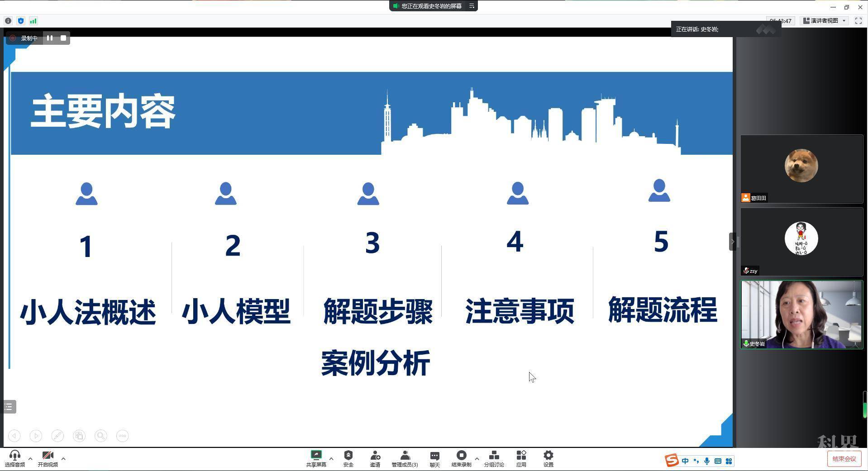Open the 聊天 chat panel
Viewport: 868px width, 471px height.
434,458
